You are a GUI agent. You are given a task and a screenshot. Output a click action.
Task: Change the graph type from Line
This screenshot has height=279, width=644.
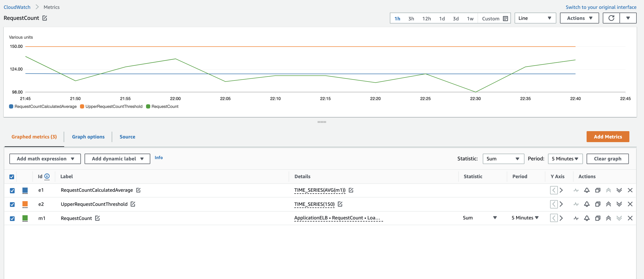pyautogui.click(x=535, y=18)
